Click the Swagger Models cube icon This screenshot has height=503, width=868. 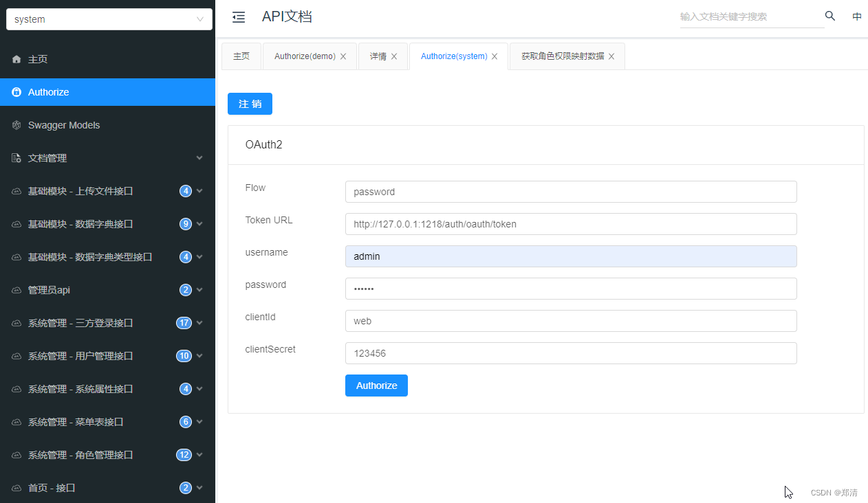click(17, 126)
